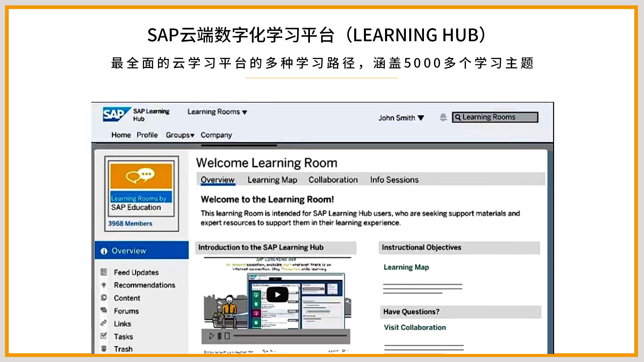This screenshot has width=644, height=362.
Task: Select the Overview tab
Action: click(x=217, y=180)
